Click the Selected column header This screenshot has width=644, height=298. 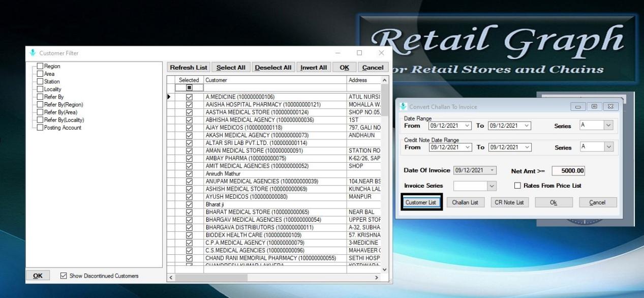[189, 80]
